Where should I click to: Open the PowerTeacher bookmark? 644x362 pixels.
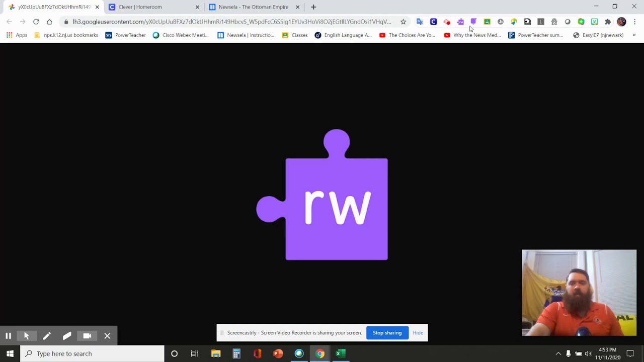point(125,35)
